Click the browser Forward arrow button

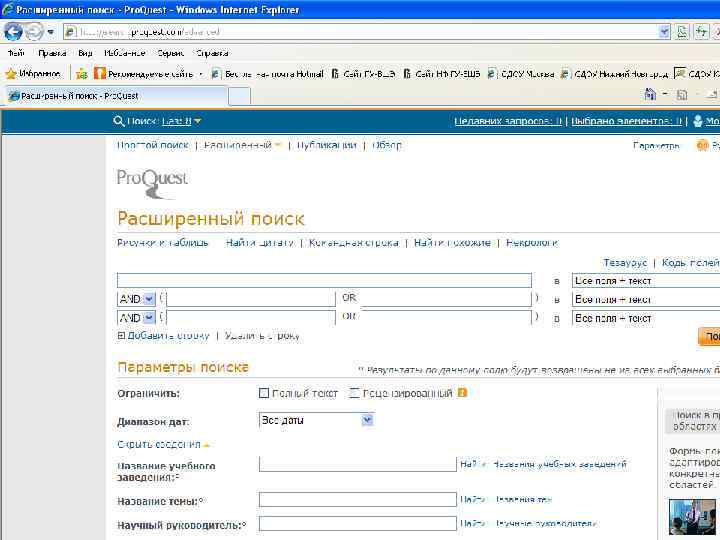coord(34,32)
